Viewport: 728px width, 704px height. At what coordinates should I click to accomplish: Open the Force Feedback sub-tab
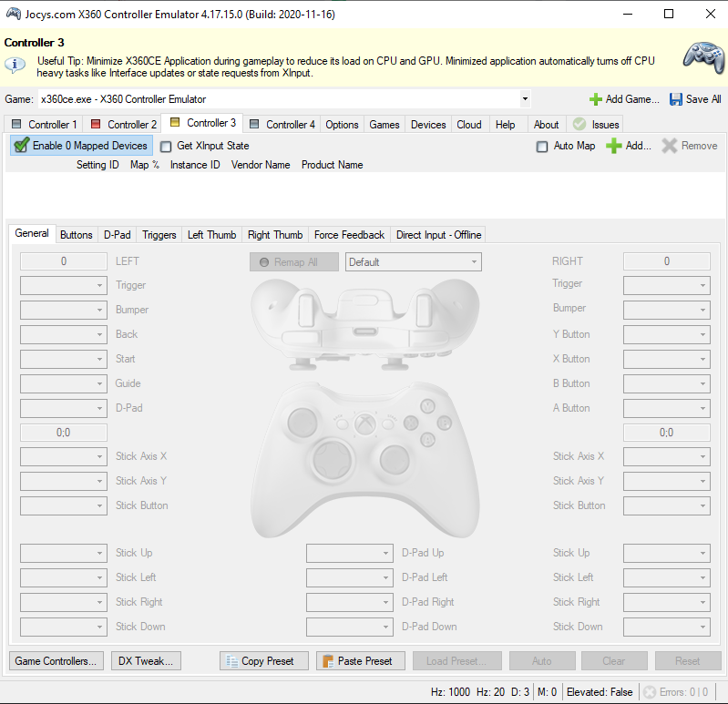point(349,235)
